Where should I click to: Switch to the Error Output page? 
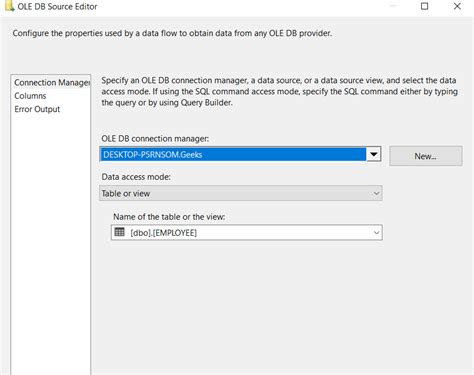[x=37, y=109]
